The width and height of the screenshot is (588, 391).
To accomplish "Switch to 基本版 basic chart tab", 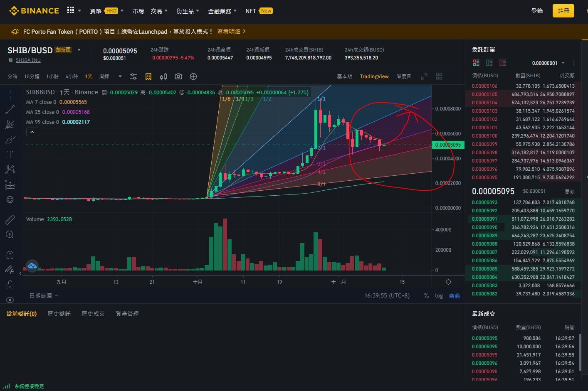I will pos(344,76).
